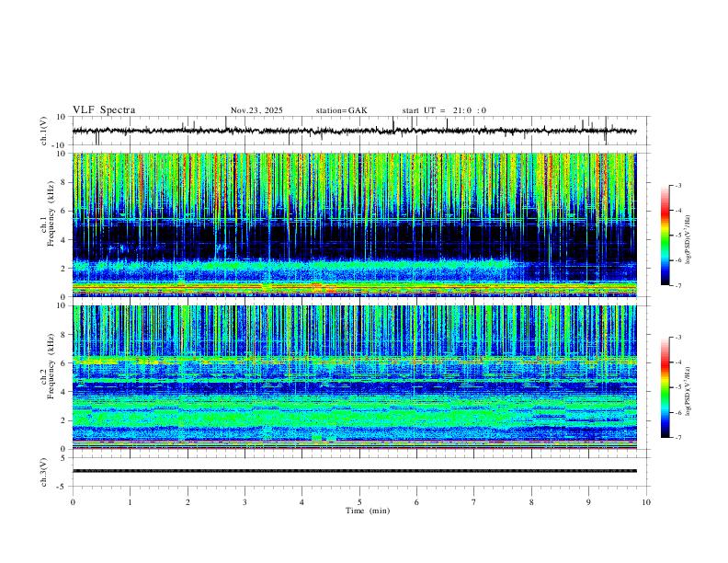Viewport: 728px width, 563px height.
Task: Click the 'station=GAK' label
Action: (342, 110)
